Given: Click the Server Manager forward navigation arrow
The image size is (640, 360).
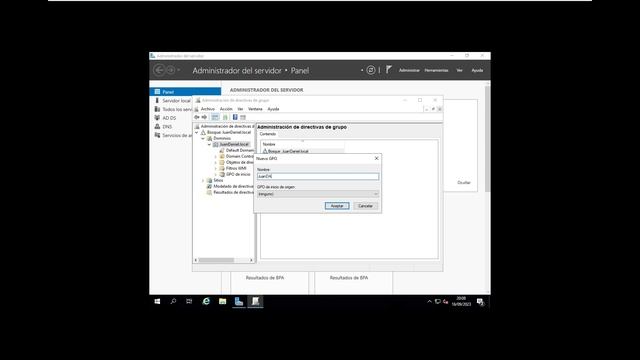Looking at the screenshot, I should pos(171,70).
